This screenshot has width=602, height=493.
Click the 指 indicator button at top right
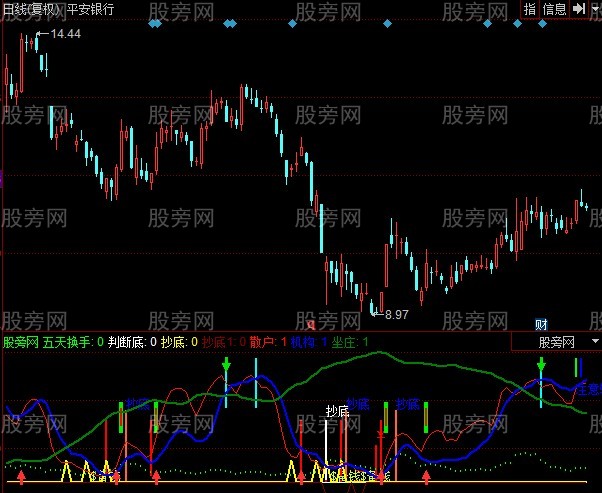530,8
